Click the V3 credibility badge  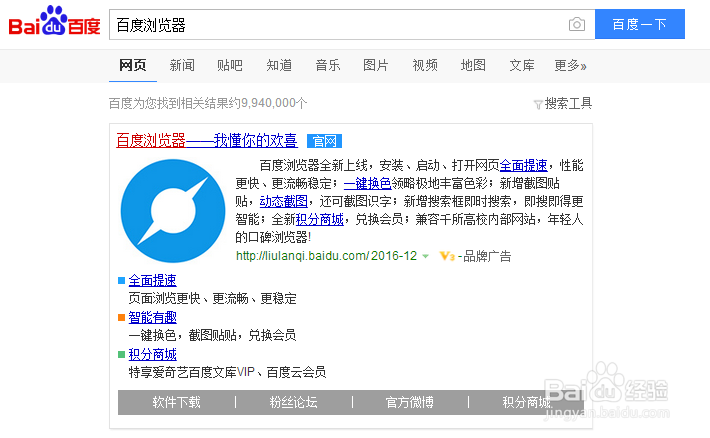coord(447,256)
